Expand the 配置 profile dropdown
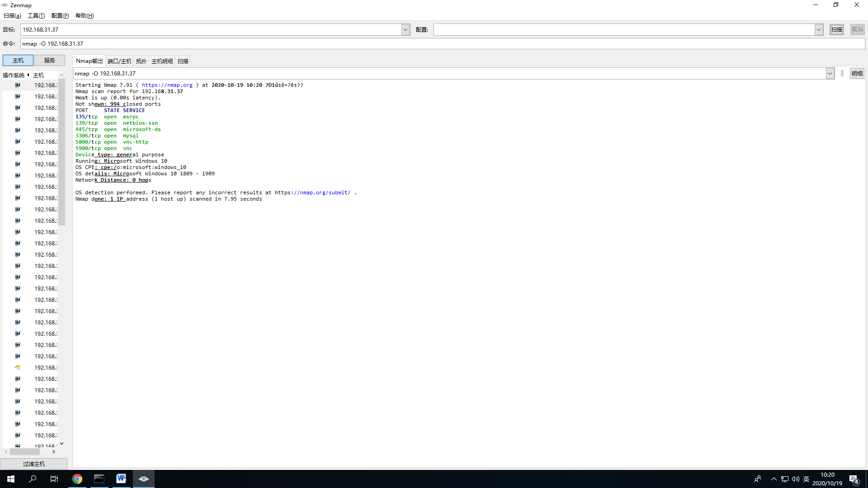The width and height of the screenshot is (868, 488). [818, 30]
